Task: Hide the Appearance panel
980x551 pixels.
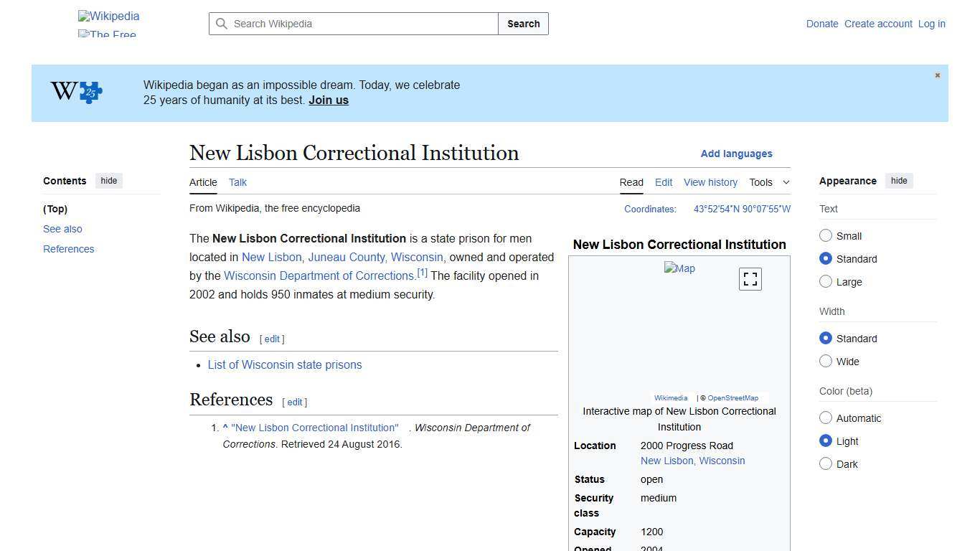Action: pos(899,180)
